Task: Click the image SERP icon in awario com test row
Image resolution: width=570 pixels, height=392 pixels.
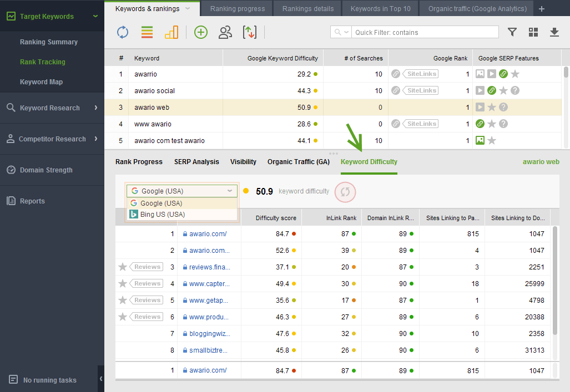Action: (480, 141)
